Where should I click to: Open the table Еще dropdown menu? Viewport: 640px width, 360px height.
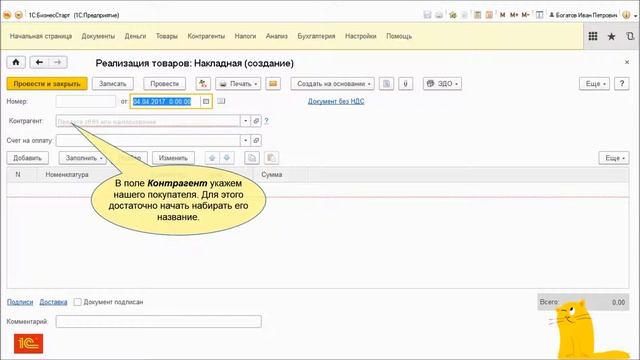[614, 158]
